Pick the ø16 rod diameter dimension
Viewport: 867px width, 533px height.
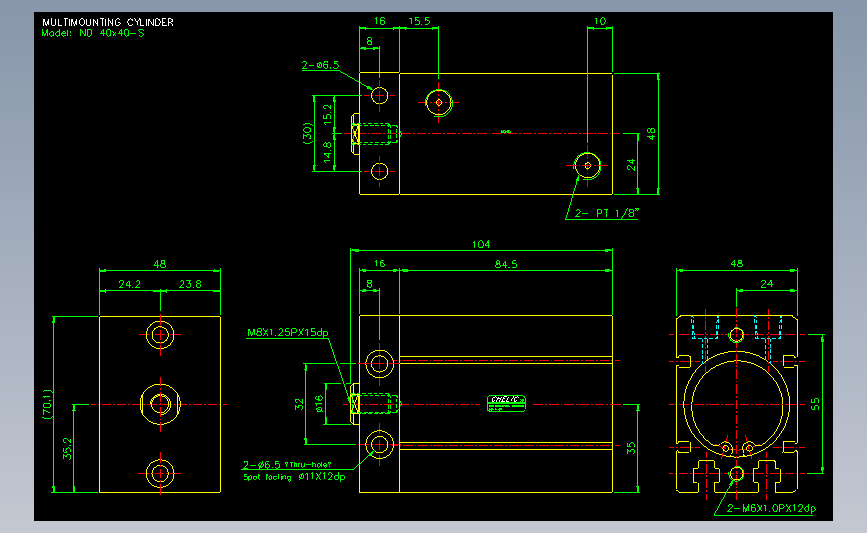pos(319,404)
